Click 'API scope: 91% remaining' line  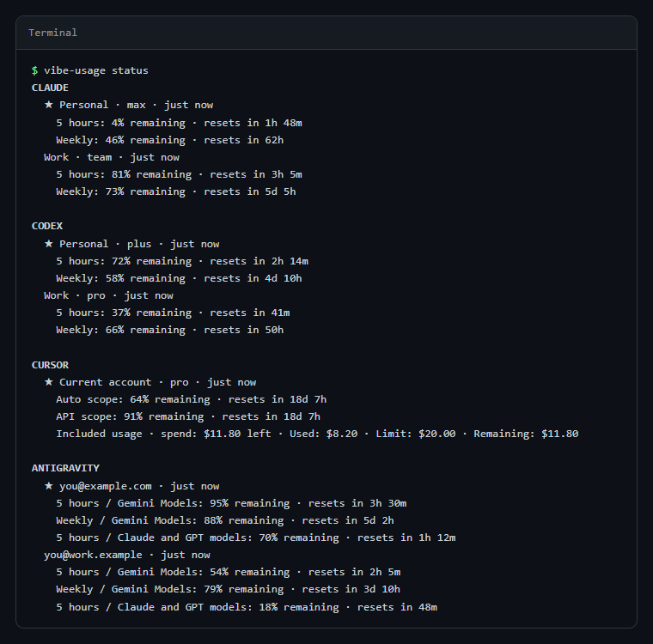point(188,416)
